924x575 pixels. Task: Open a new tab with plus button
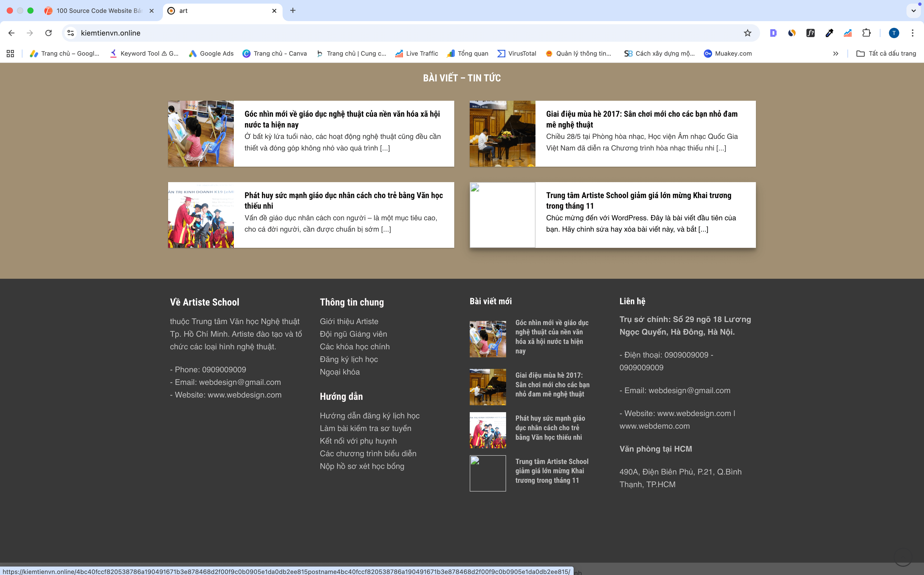293,11
